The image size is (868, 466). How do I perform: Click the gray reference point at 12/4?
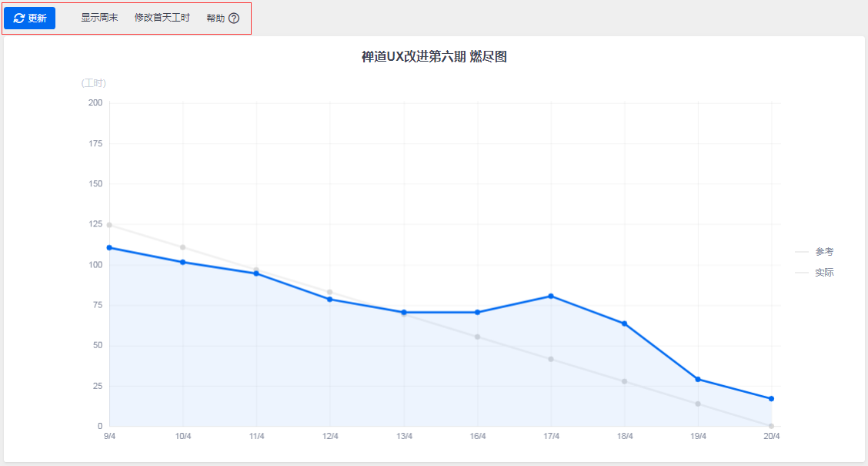(330, 292)
